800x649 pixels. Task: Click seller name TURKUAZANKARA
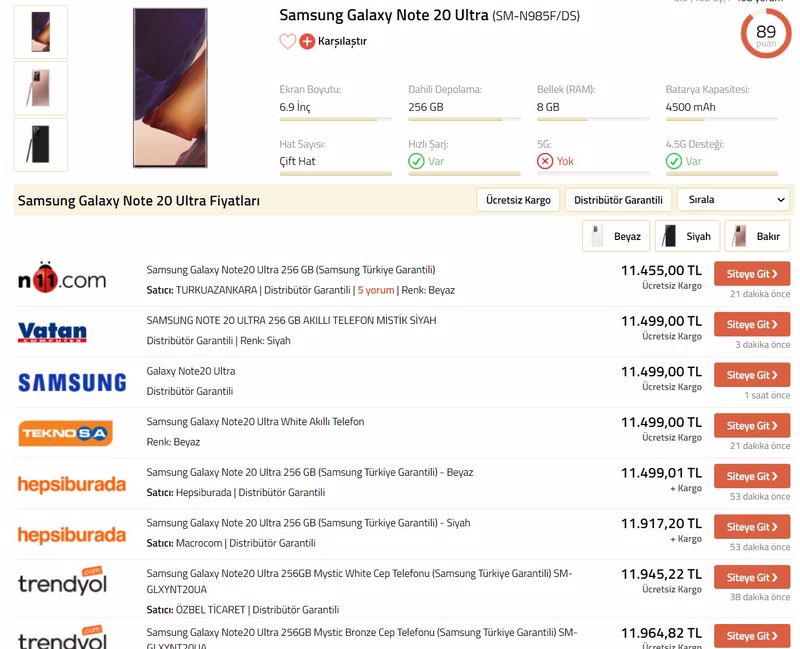pyautogui.click(x=216, y=290)
